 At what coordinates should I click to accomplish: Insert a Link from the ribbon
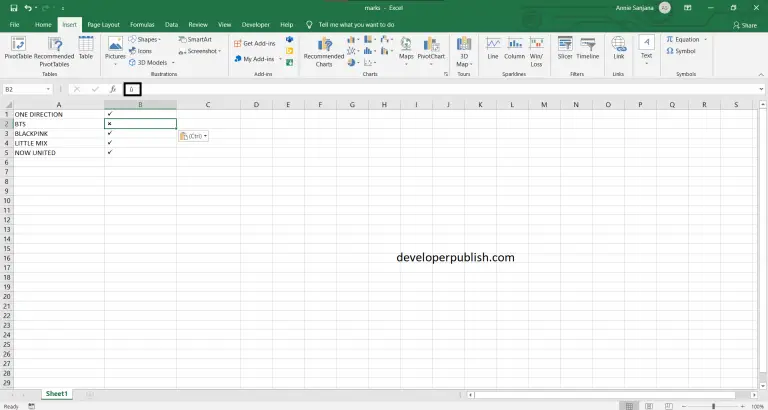619,49
